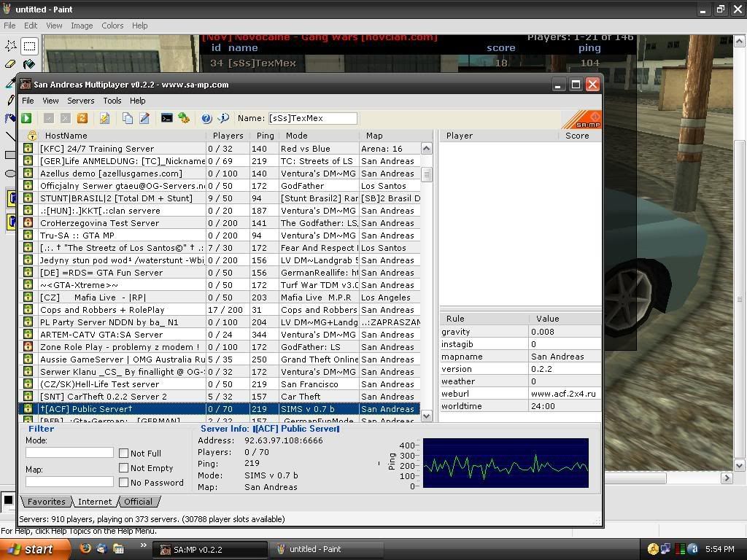The image size is (747, 560).
Task: Switch to the Favorites tab
Action: click(46, 502)
